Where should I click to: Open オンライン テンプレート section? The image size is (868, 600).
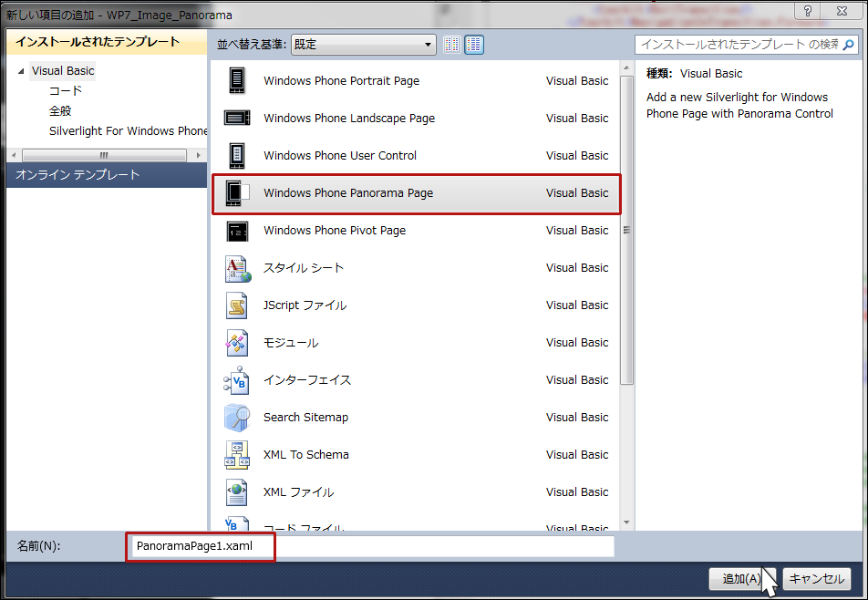click(107, 175)
